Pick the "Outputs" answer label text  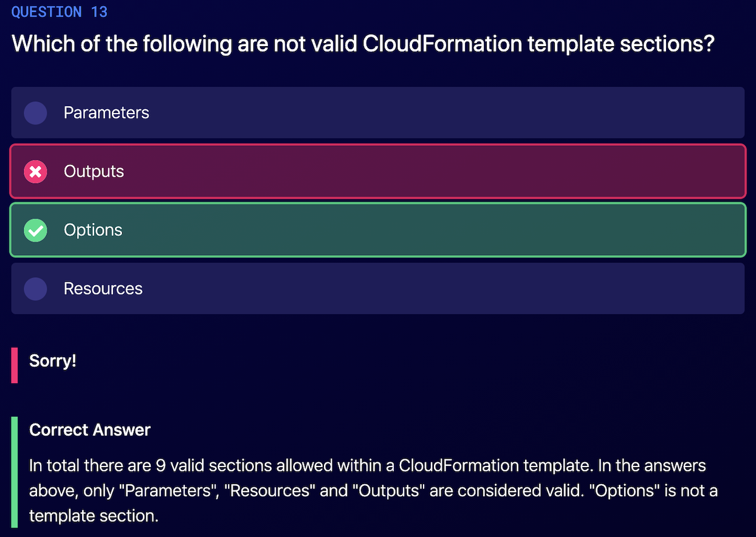coord(94,172)
